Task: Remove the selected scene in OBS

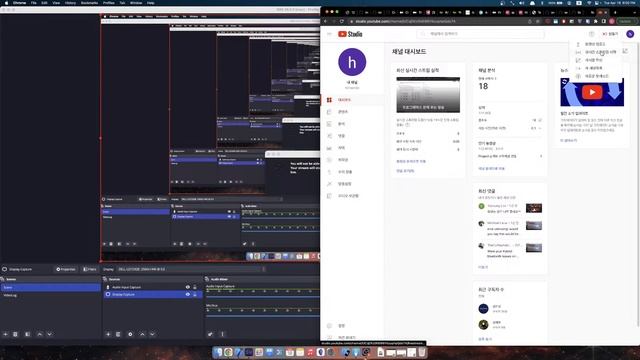Action: [16, 334]
